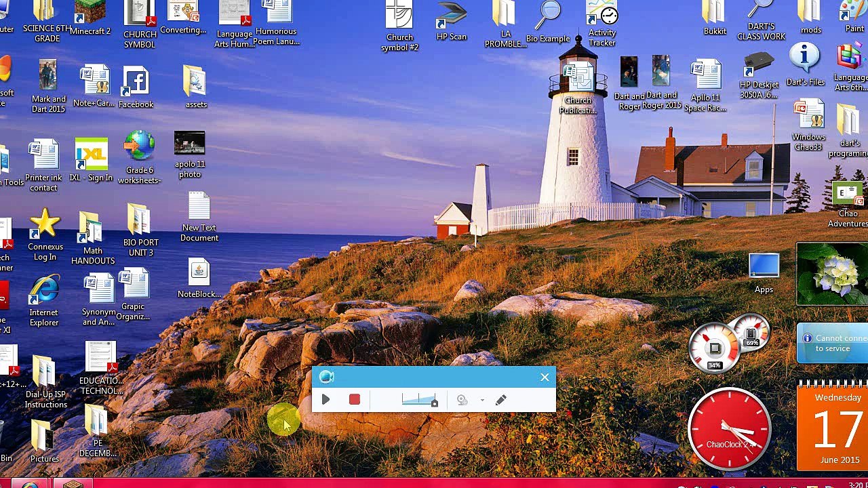
Task: Click the recorder camera logo in the title bar
Action: pyautogui.click(x=326, y=377)
